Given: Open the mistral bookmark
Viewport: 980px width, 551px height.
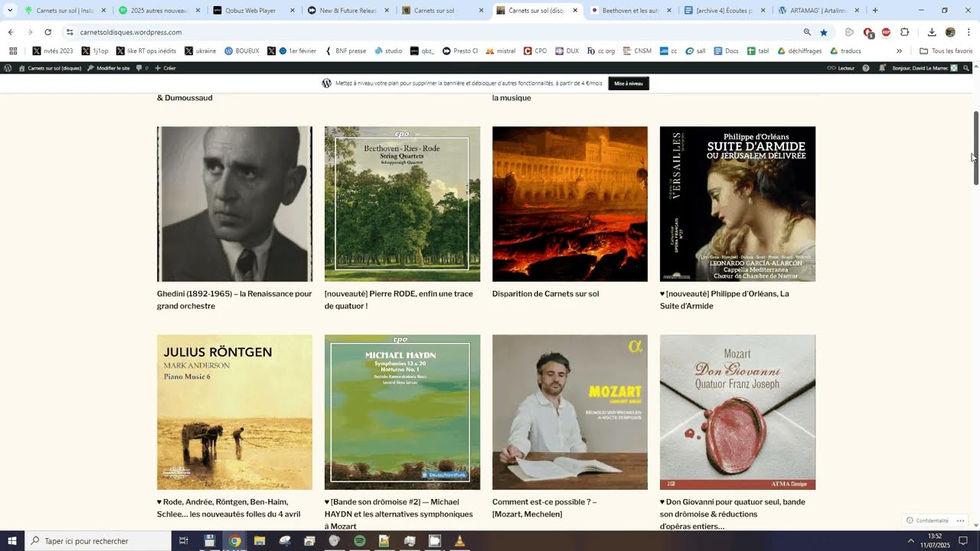Looking at the screenshot, I should coord(501,51).
